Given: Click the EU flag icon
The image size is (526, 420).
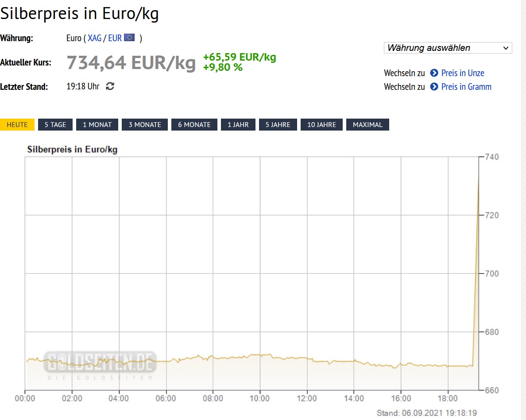Looking at the screenshot, I should (129, 38).
